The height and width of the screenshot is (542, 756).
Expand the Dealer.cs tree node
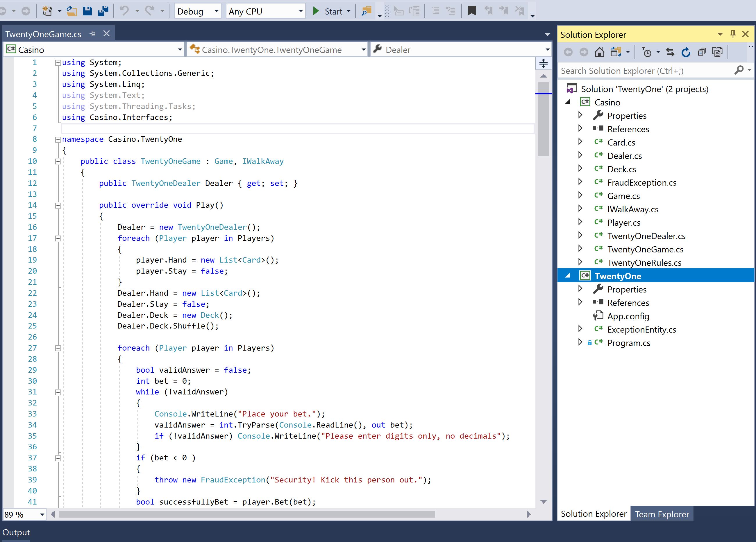(580, 155)
